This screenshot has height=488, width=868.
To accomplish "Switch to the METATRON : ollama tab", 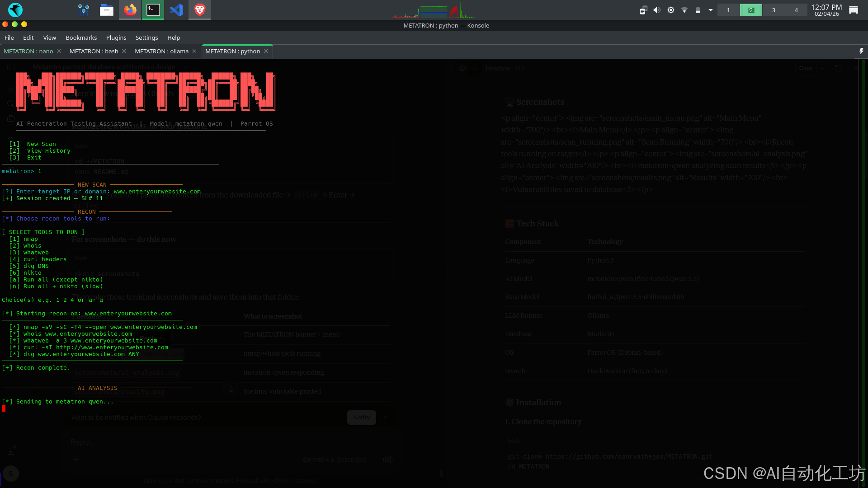I will (x=161, y=51).
